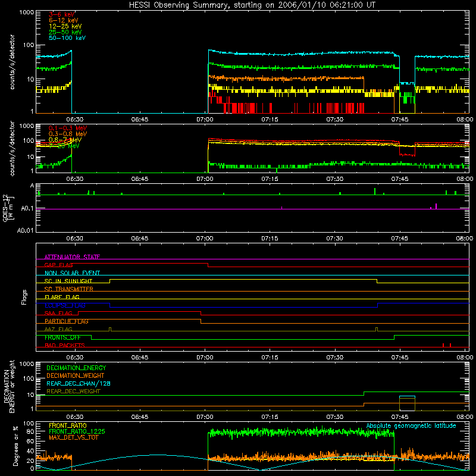Click the BAD_PACKETS flag label
Viewport: 476px width, 476px height.
[65, 345]
